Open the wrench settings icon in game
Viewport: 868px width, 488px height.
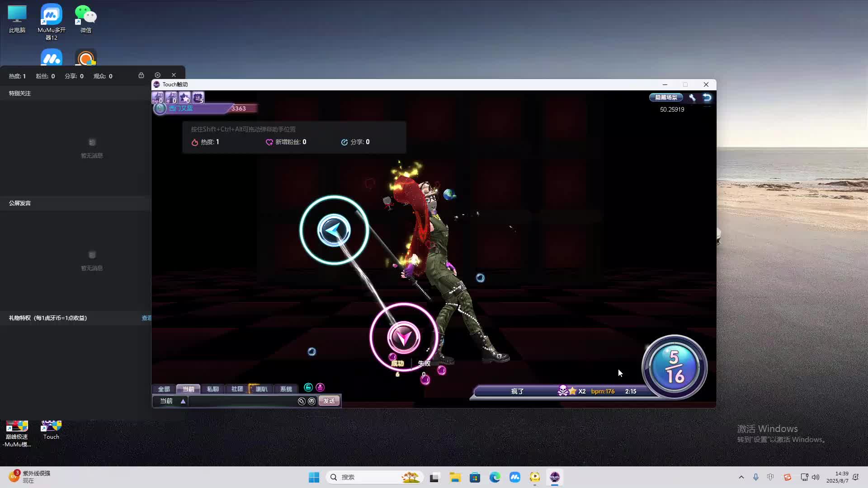(x=692, y=98)
